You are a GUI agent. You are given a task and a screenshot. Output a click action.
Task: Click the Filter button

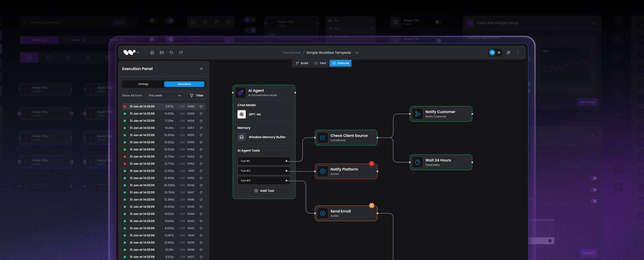[x=196, y=95]
